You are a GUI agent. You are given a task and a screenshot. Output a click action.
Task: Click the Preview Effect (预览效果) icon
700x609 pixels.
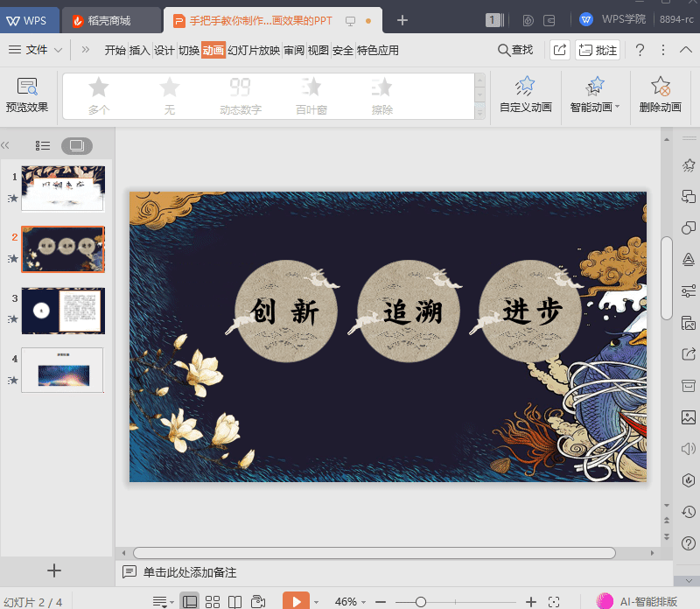pos(27,87)
